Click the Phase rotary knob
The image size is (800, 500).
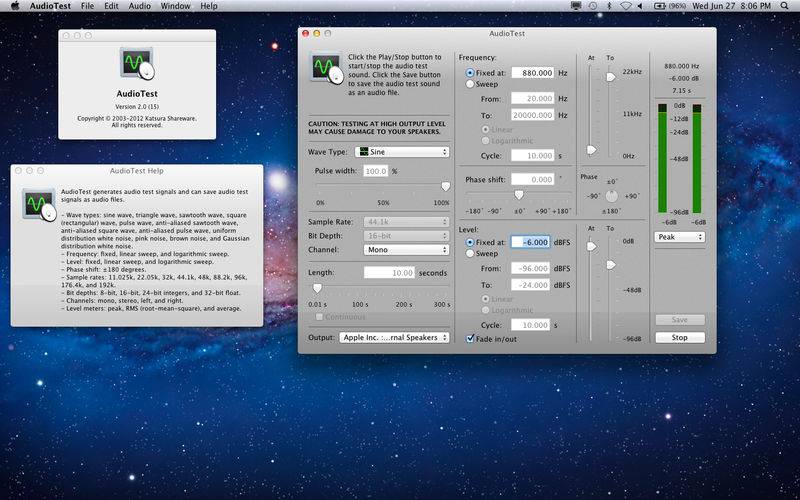pos(611,196)
